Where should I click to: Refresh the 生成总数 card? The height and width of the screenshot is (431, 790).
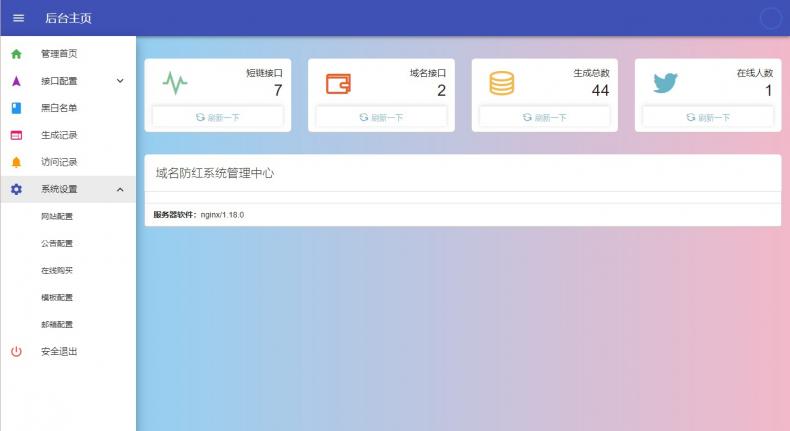pos(545,117)
